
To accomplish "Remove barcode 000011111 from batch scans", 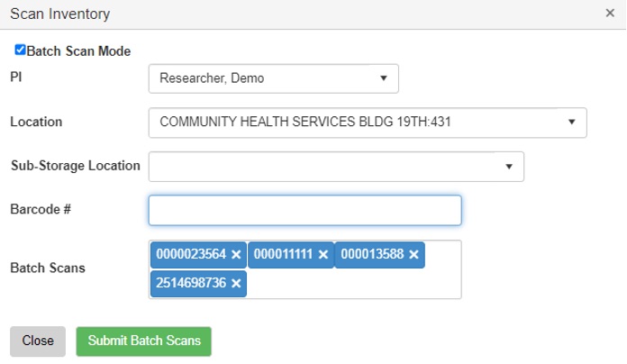I will 323,255.
